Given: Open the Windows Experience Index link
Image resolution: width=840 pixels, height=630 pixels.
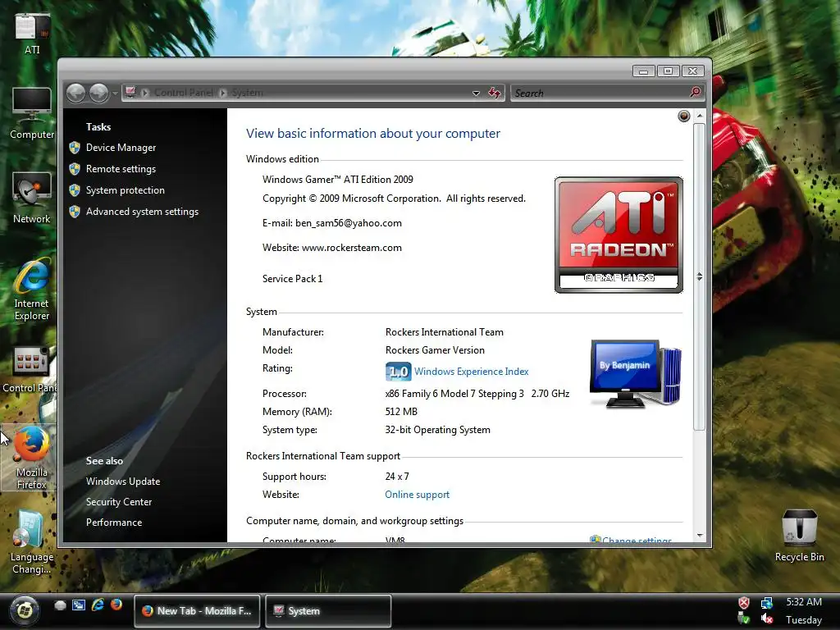Looking at the screenshot, I should pyautogui.click(x=472, y=372).
